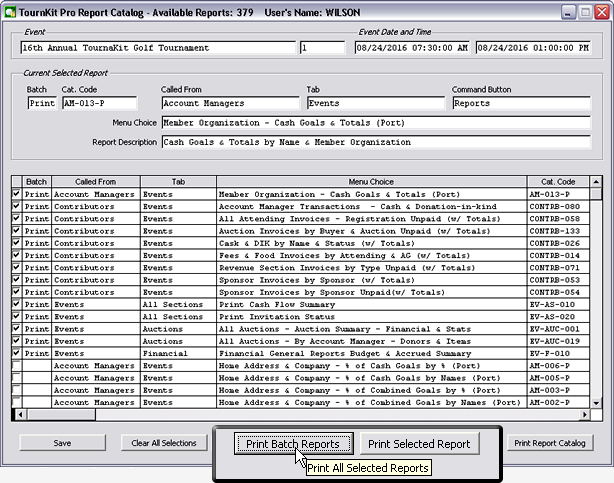This screenshot has width=614, height=483.
Task: Click the start date 07:30:00 AM field
Action: pyautogui.click(x=412, y=48)
